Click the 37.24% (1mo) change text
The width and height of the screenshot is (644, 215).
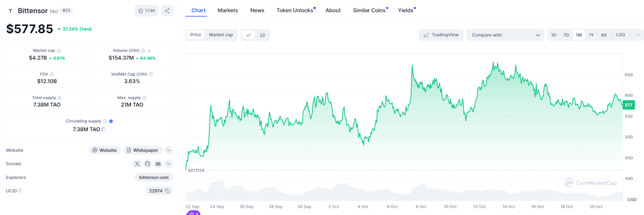click(x=77, y=29)
